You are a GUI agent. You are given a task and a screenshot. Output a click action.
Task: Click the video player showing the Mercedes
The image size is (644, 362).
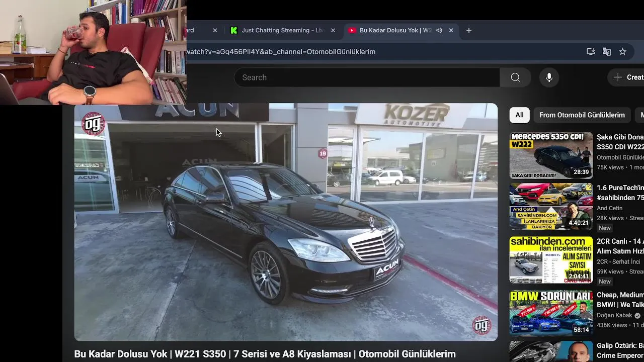pos(286,222)
